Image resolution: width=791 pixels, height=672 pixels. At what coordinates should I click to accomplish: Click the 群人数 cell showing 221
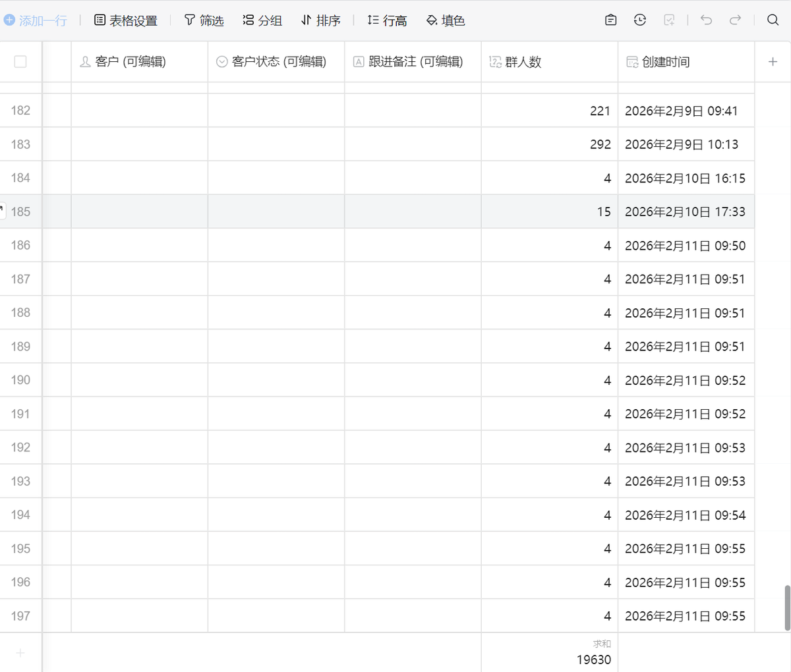pos(550,111)
